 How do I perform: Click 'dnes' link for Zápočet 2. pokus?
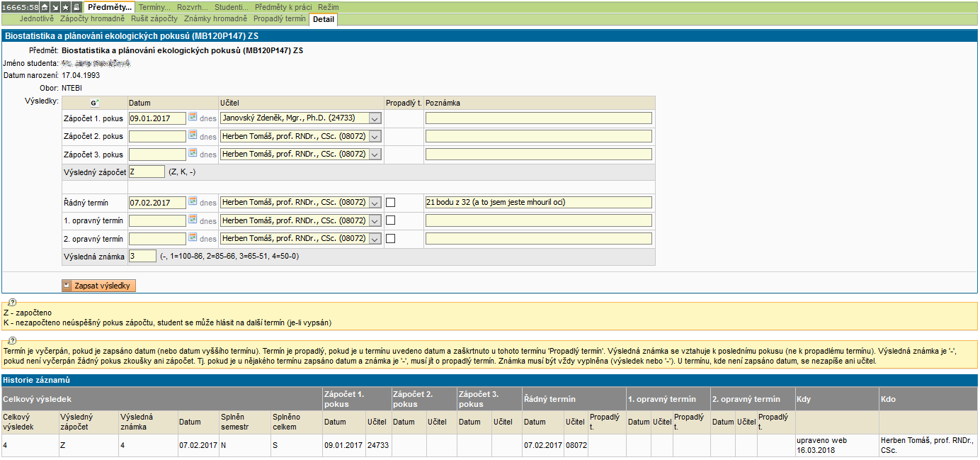click(x=207, y=137)
